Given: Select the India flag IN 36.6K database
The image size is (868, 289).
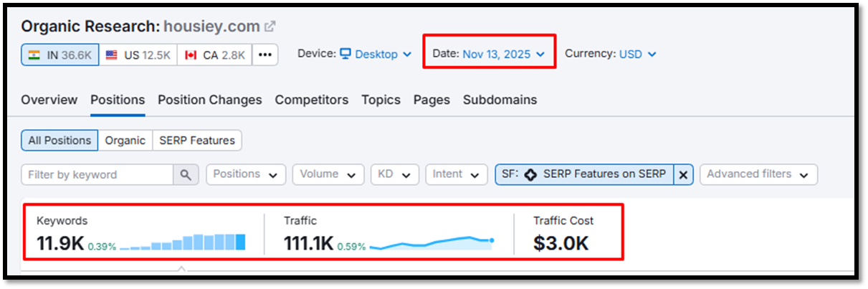Looking at the screenshot, I should (x=60, y=55).
